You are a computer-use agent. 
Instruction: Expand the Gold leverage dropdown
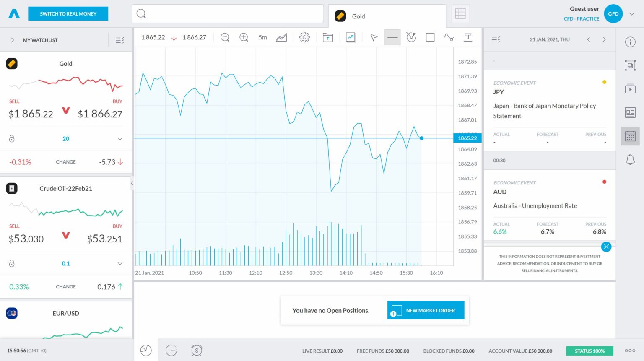click(x=120, y=138)
